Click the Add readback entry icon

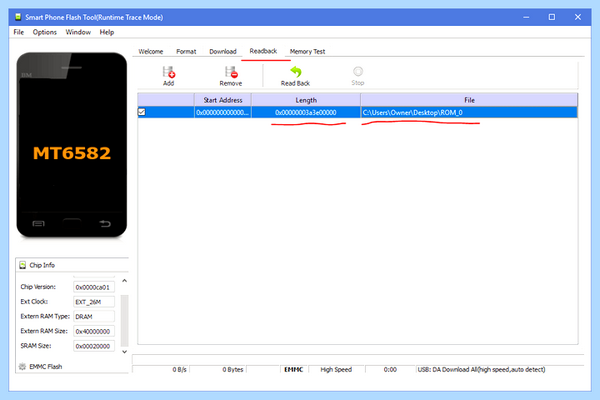(x=168, y=72)
